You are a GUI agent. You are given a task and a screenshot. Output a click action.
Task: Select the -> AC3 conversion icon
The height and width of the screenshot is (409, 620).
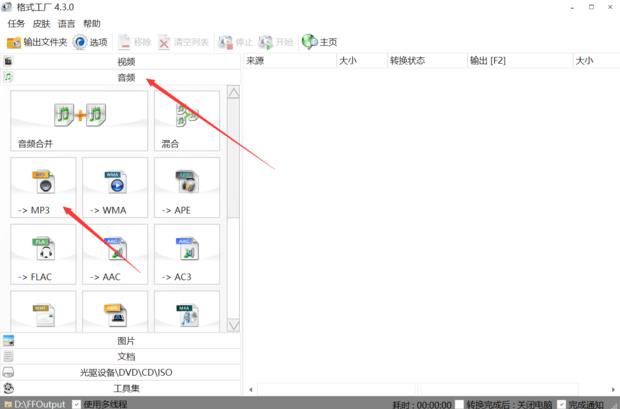[x=185, y=254]
